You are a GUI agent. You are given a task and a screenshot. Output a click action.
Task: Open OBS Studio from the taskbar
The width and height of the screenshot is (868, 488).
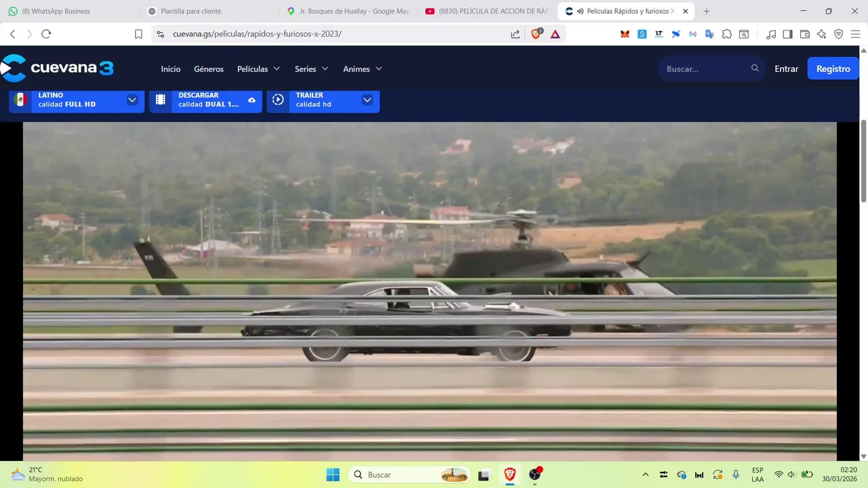[535, 474]
